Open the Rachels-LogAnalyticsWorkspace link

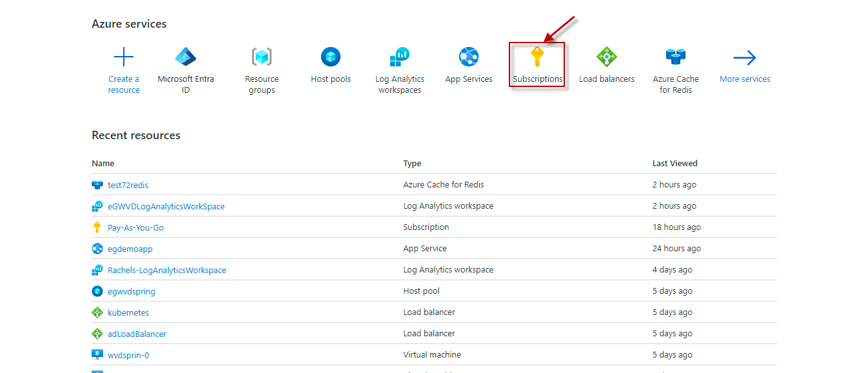(167, 270)
